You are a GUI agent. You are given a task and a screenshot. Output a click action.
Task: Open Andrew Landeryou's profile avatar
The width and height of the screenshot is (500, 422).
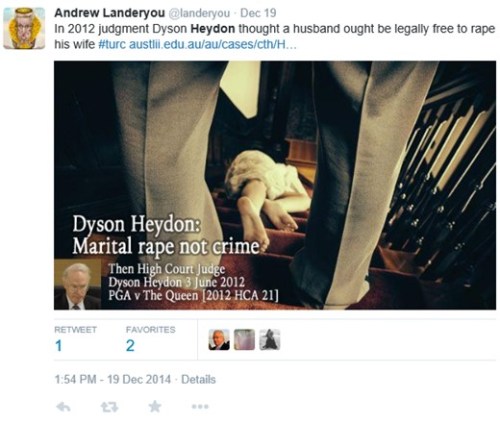[x=24, y=28]
